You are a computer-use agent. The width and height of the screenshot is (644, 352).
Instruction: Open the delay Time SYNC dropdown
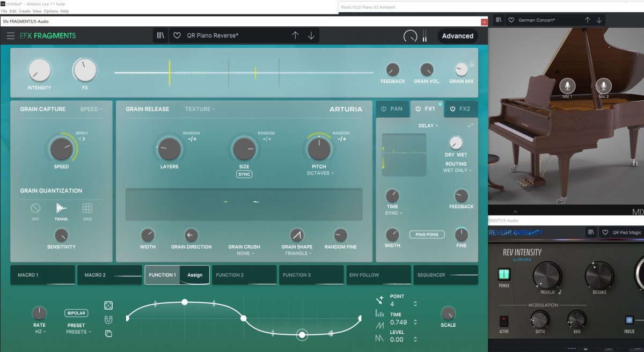click(x=393, y=213)
